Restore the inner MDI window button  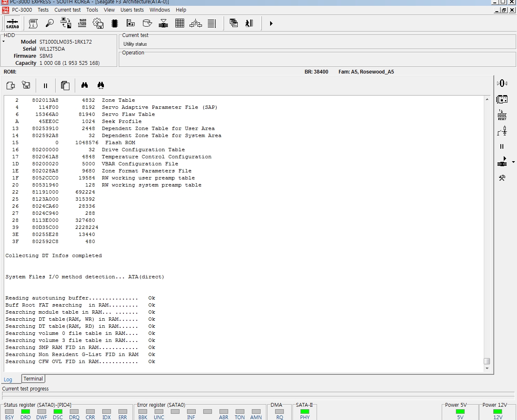pos(504,10)
